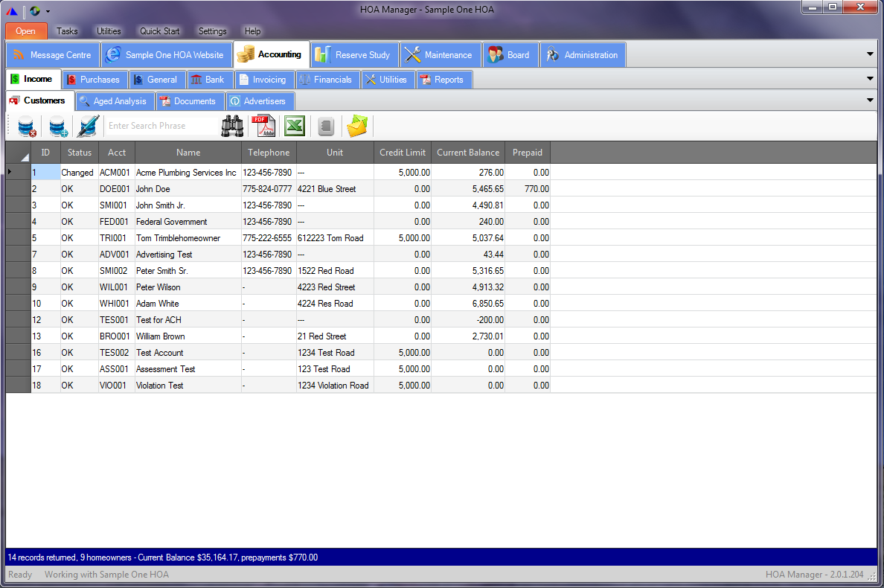Open the Settings menu
Screen dimensions: 884x588
click(x=212, y=31)
